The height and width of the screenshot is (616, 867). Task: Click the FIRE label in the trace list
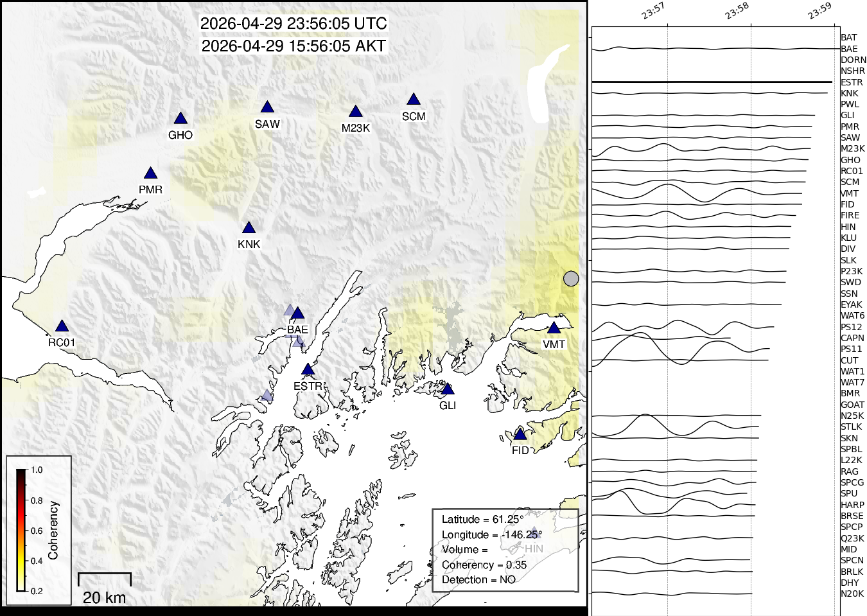click(850, 216)
